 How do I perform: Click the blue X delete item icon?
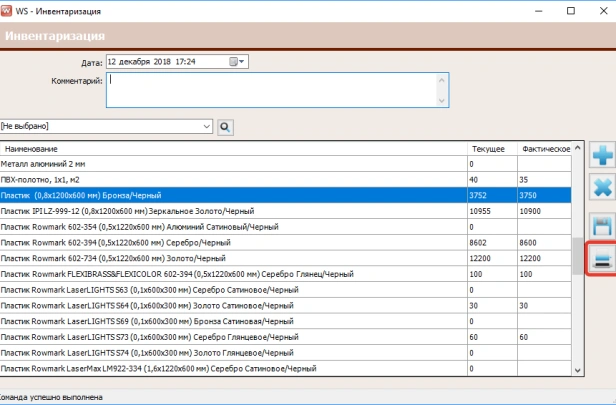(601, 188)
